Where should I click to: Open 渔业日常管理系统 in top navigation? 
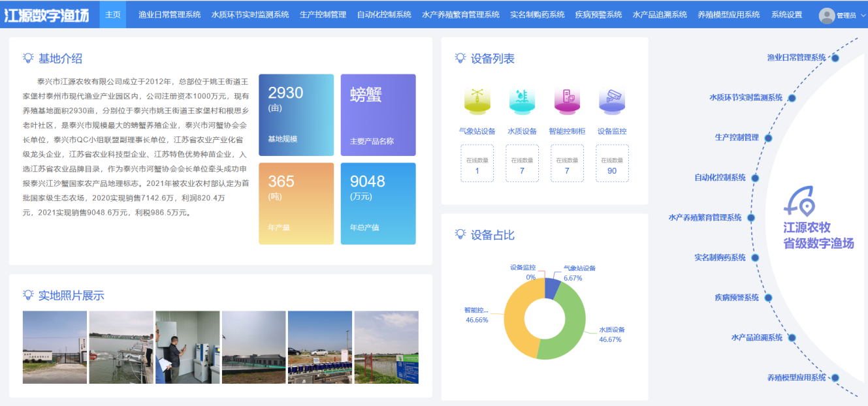click(170, 14)
